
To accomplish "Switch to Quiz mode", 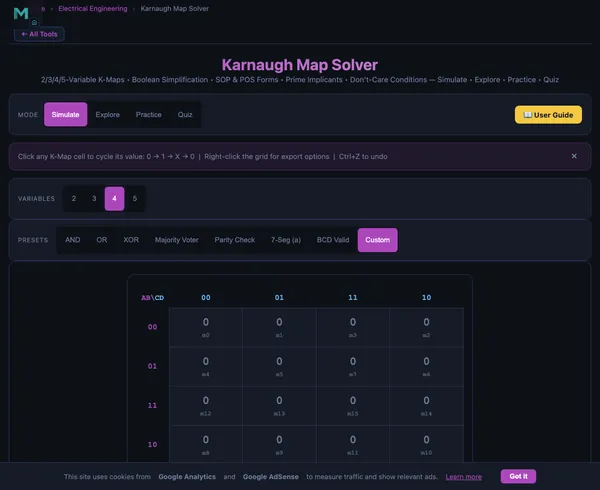I will [185, 114].
